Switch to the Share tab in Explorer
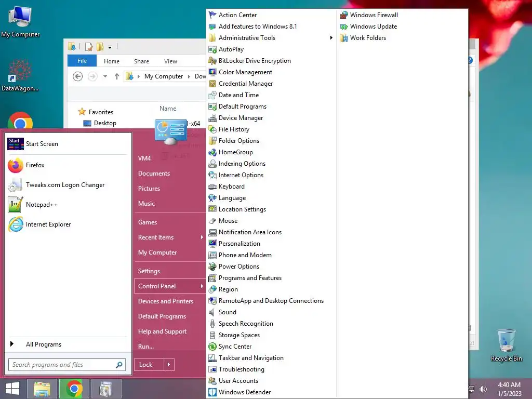This screenshot has height=399, width=532. [x=141, y=61]
